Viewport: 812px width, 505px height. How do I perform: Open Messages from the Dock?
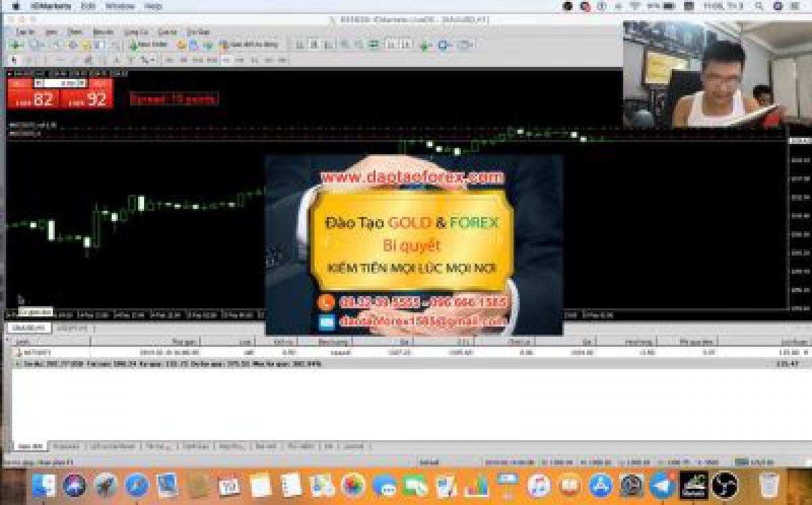(384, 485)
